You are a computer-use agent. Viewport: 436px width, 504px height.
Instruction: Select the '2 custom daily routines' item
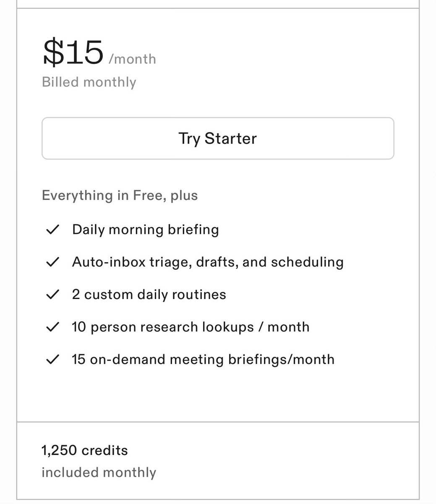coord(149,294)
